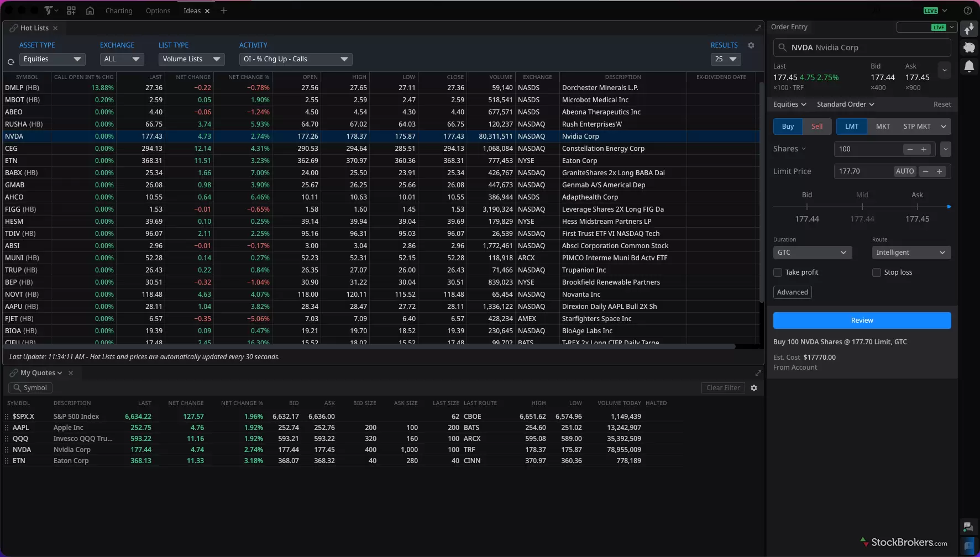Open the piggy bank sidebar icon
Image resolution: width=980 pixels, height=557 pixels.
(x=969, y=48)
